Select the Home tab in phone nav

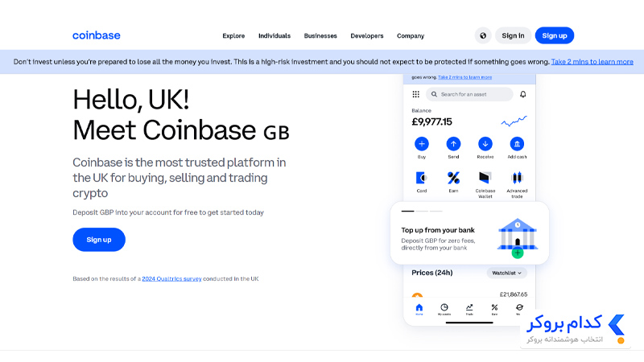point(419,309)
